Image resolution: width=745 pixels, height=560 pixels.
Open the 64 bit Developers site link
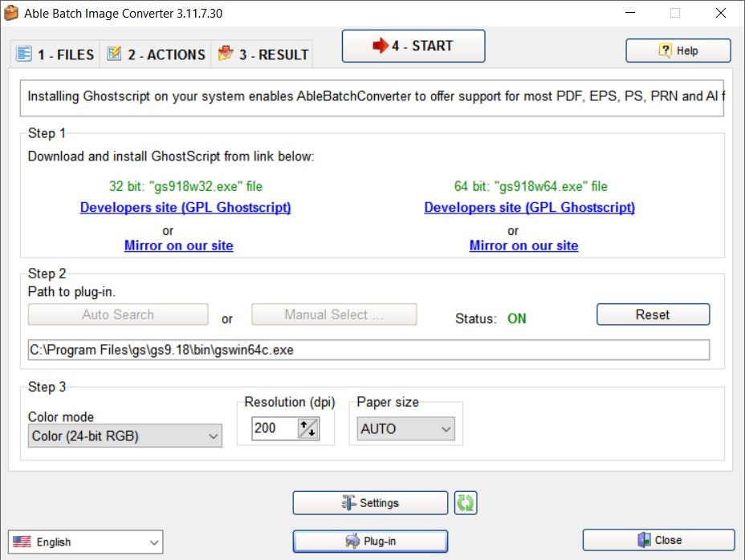[x=529, y=207]
